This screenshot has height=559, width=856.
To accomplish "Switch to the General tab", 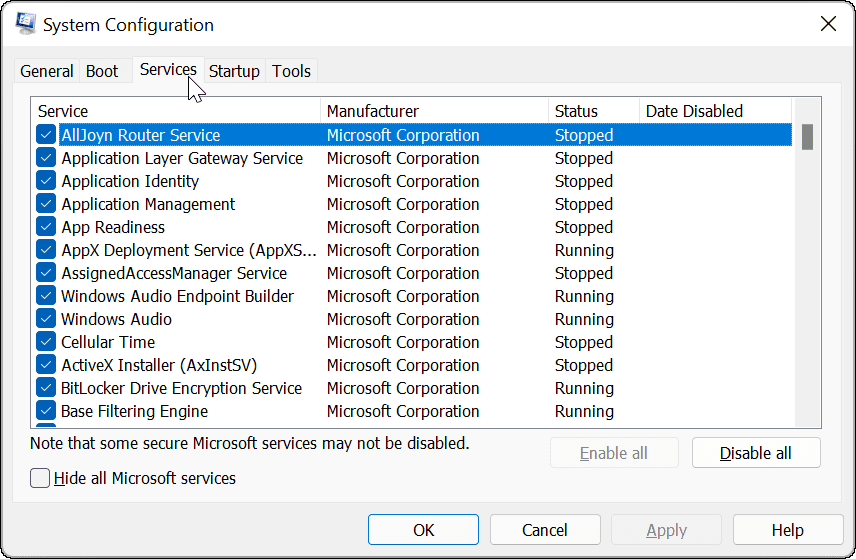I will click(47, 71).
